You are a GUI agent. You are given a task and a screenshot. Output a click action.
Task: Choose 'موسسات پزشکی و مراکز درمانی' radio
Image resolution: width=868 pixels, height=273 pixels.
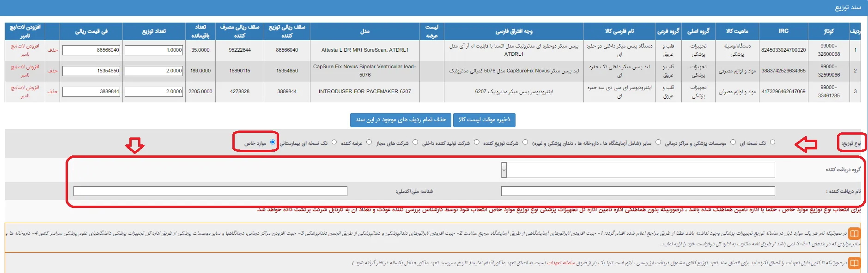[x=732, y=142]
